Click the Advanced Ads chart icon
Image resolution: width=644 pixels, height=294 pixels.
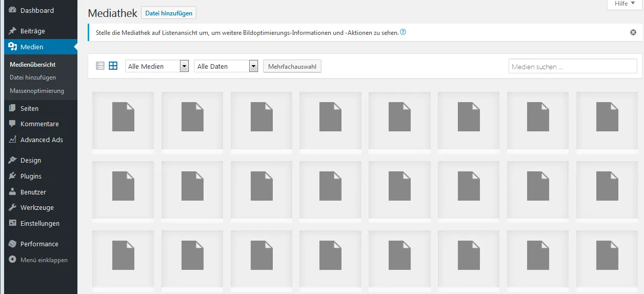pyautogui.click(x=13, y=140)
